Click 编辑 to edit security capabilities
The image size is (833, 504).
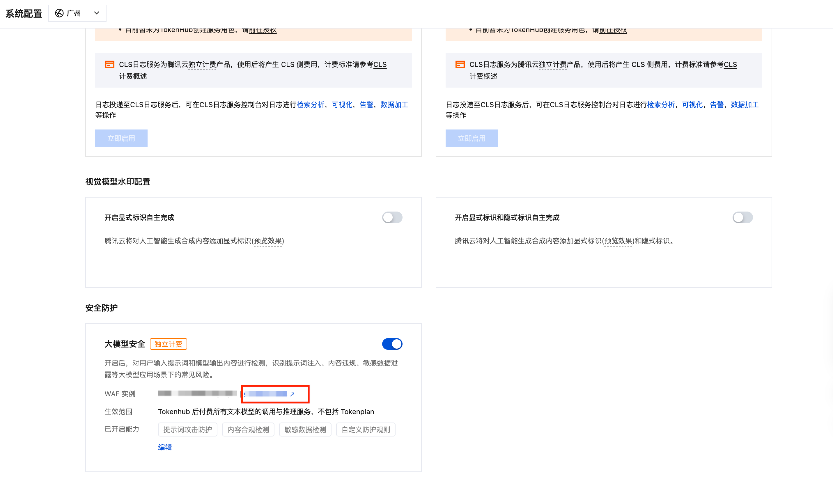(165, 447)
